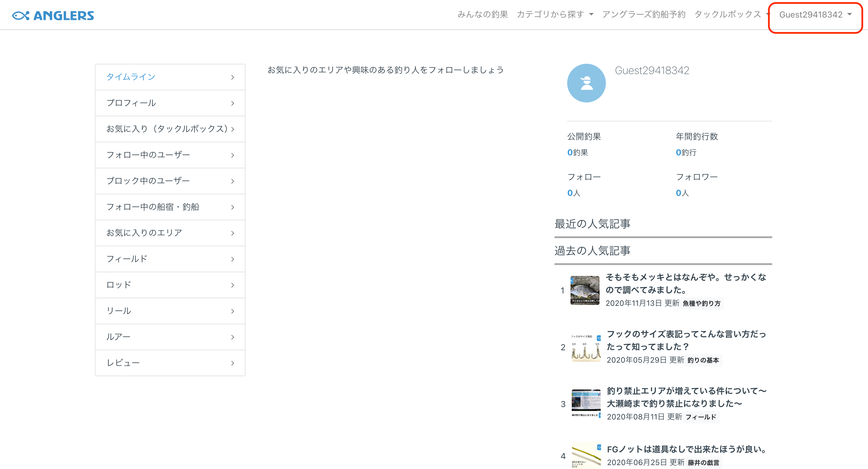
Task: Open the fishing ban area article thumbnail
Action: coord(586,404)
